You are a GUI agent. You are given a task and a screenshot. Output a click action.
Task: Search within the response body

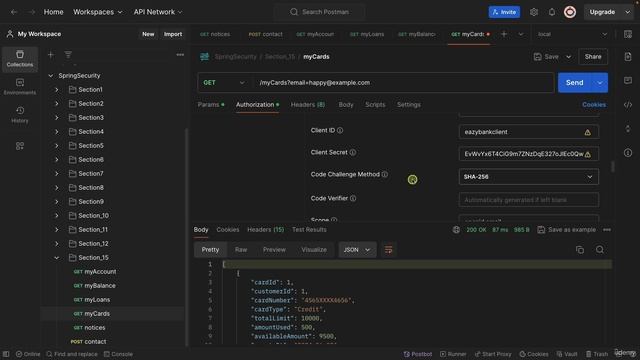pyautogui.click(x=600, y=249)
